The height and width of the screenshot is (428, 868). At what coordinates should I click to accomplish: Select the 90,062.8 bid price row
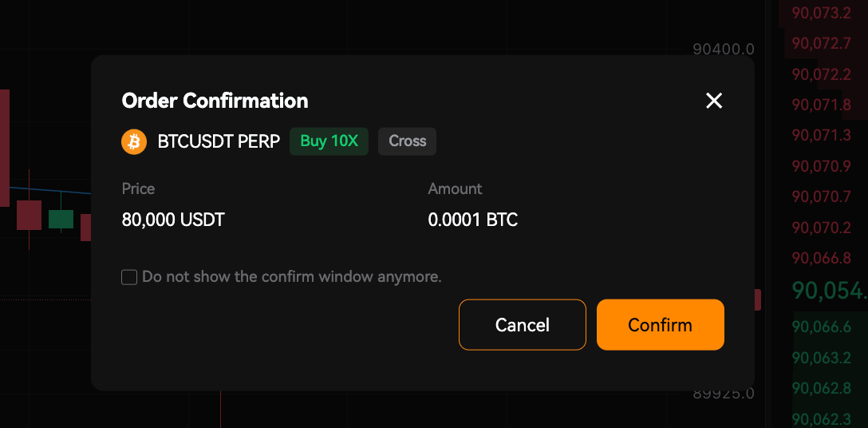click(x=822, y=389)
